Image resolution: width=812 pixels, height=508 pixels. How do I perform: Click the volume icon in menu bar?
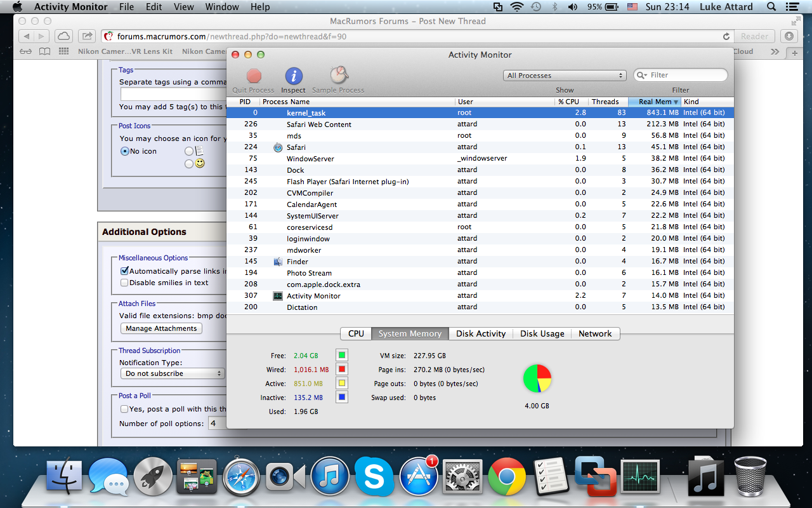point(573,7)
